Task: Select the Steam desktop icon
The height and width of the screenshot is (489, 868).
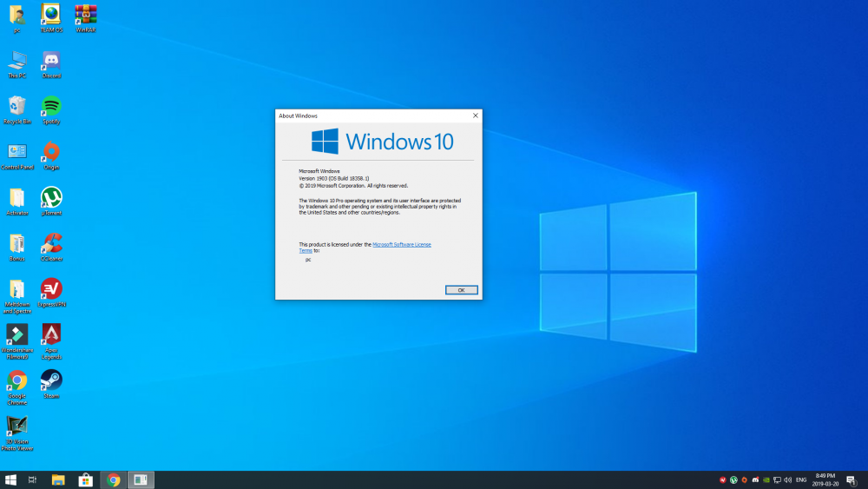Action: pos(51,380)
